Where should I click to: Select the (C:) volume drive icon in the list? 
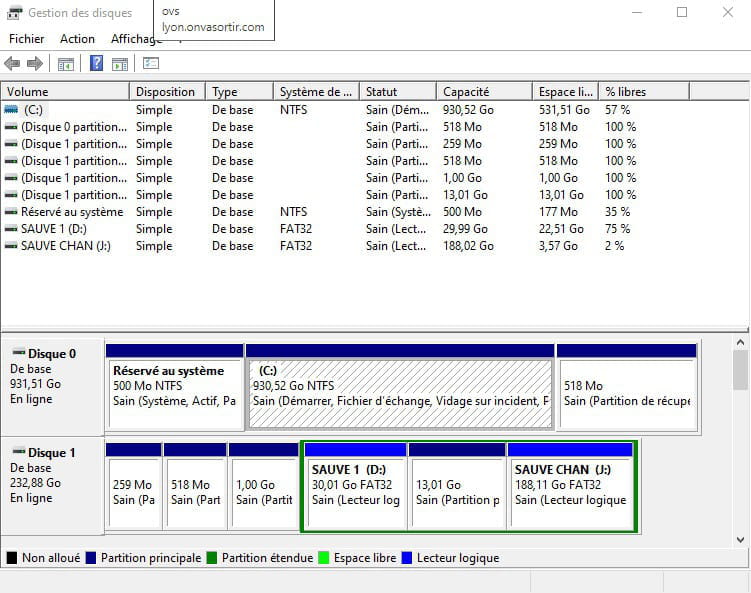(x=11, y=110)
